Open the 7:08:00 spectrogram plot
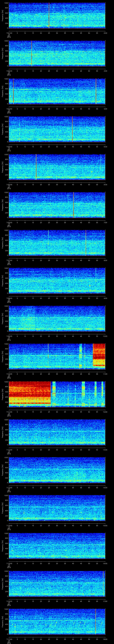Viewport: 114px width, 644px height. [x=57, y=280]
